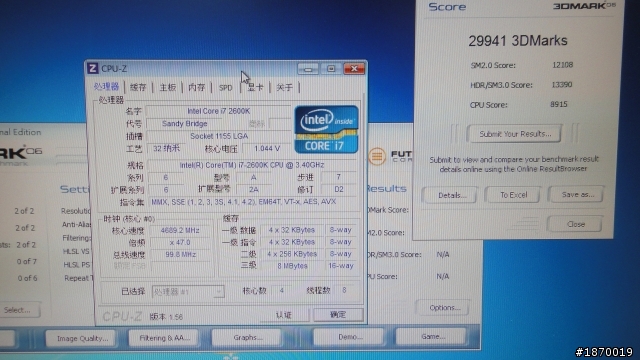The width and height of the screenshot is (640, 360).
Task: Click the 99.8 MHz bus speed value
Action: coord(180,254)
